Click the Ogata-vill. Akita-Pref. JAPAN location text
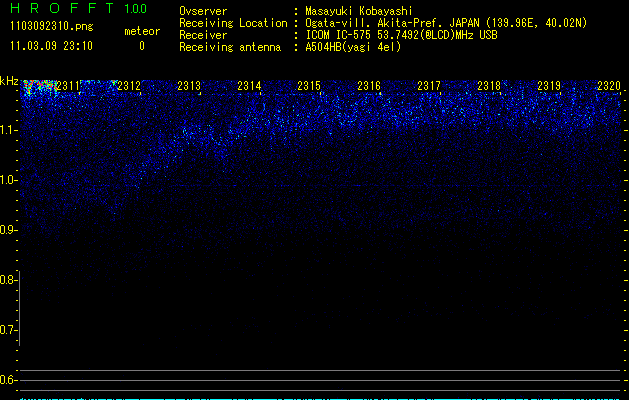The width and height of the screenshot is (629, 400). tap(446, 23)
